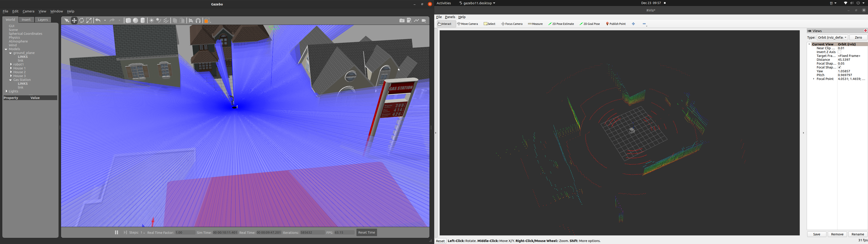Open the view Type dropdown
The width and height of the screenshot is (868, 244).
pyautogui.click(x=832, y=38)
